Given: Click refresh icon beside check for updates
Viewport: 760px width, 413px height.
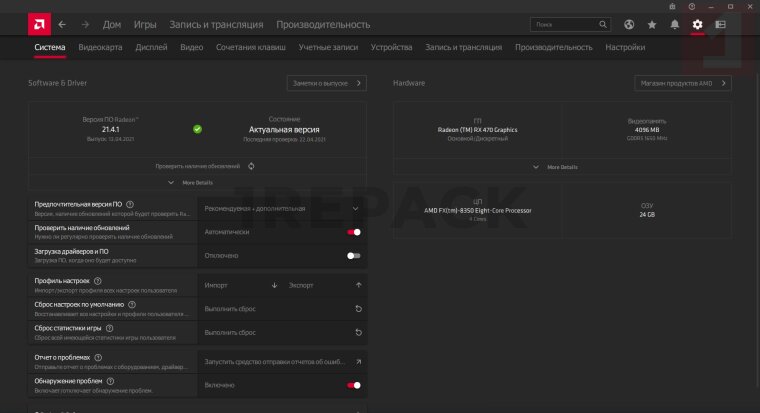Looking at the screenshot, I should point(252,166).
